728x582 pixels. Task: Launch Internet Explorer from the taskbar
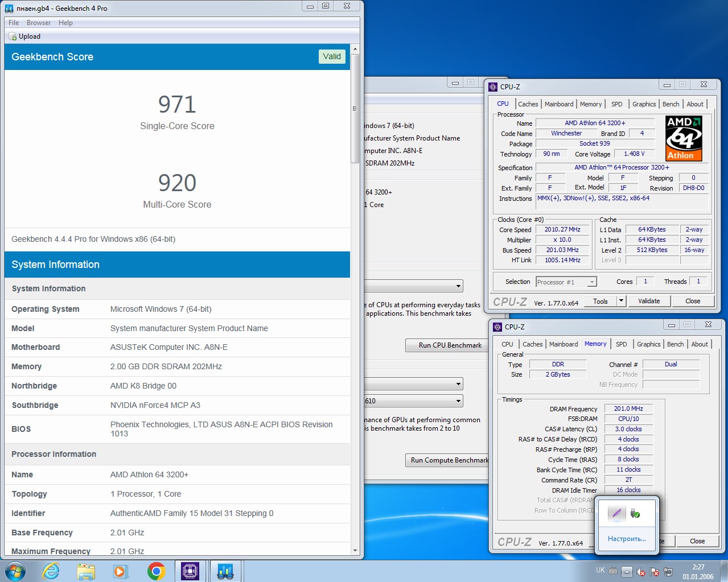[x=51, y=571]
